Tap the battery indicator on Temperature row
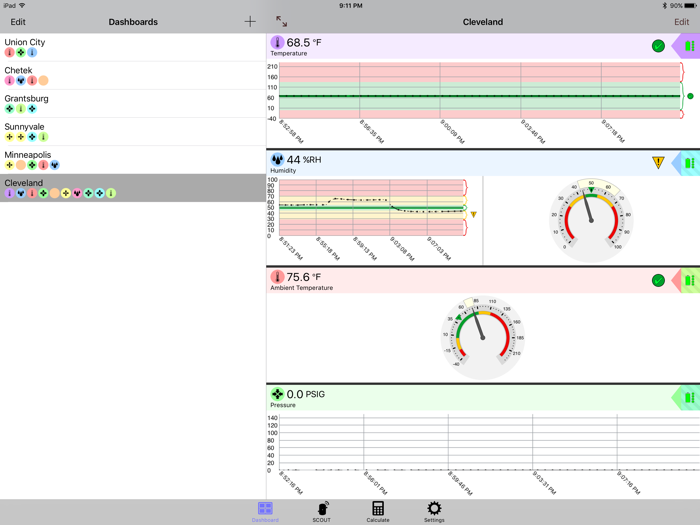The width and height of the screenshot is (700, 525). [690, 46]
